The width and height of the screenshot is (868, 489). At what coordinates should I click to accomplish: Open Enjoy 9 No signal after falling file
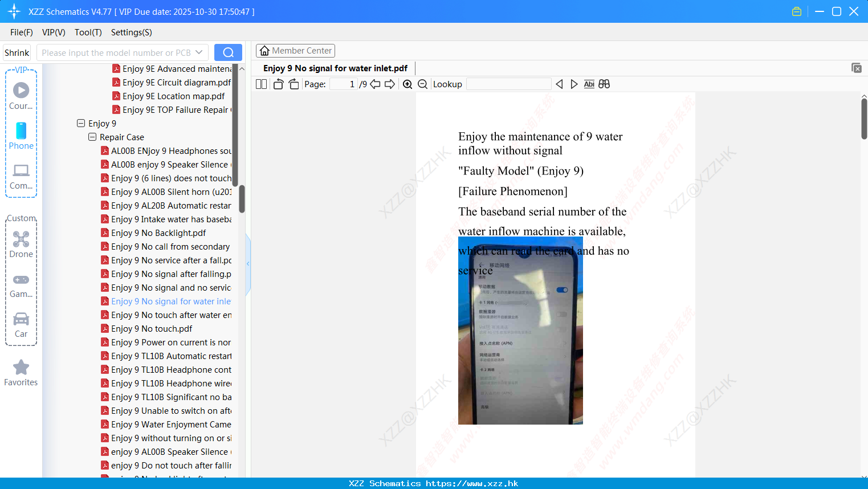point(166,274)
